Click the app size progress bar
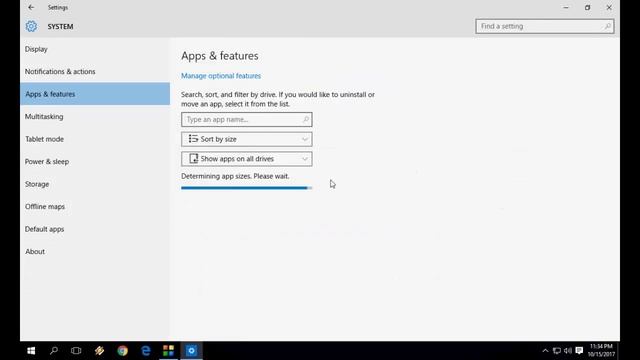This screenshot has height=360, width=640. [x=247, y=188]
